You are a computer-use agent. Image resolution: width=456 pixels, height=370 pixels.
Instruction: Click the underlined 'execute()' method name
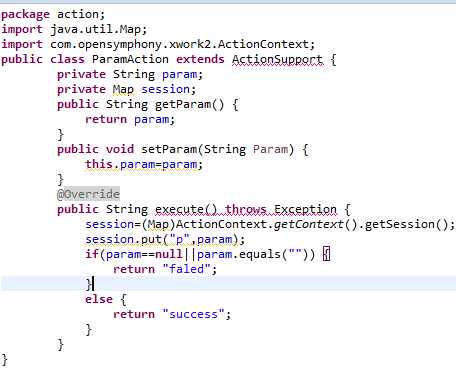click(186, 209)
